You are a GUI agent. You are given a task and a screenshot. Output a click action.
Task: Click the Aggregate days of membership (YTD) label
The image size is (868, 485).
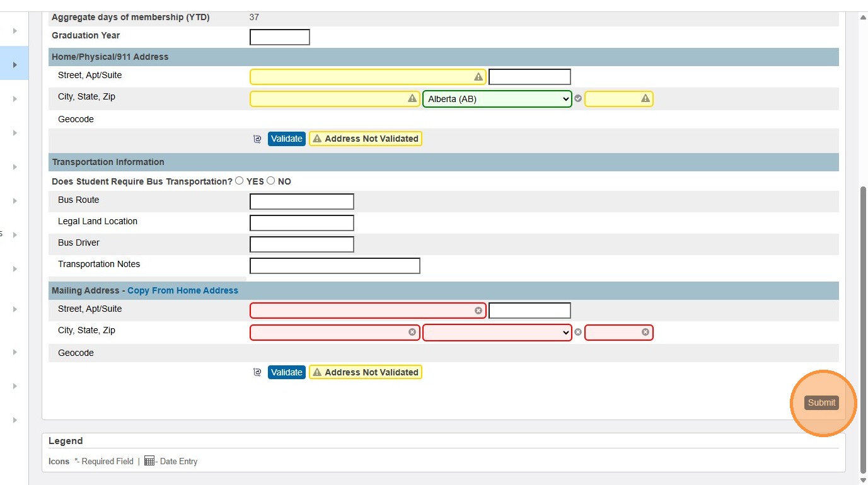tap(130, 17)
